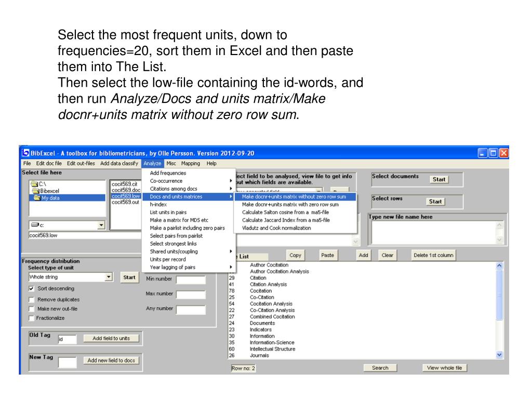Choose Select pairs from pairlist
The image size is (532, 399).
(188, 236)
